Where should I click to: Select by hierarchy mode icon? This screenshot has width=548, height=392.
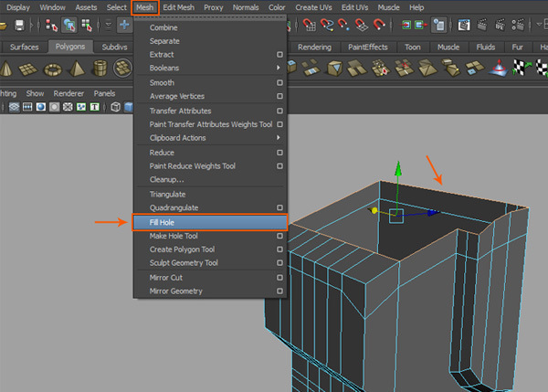[51, 26]
